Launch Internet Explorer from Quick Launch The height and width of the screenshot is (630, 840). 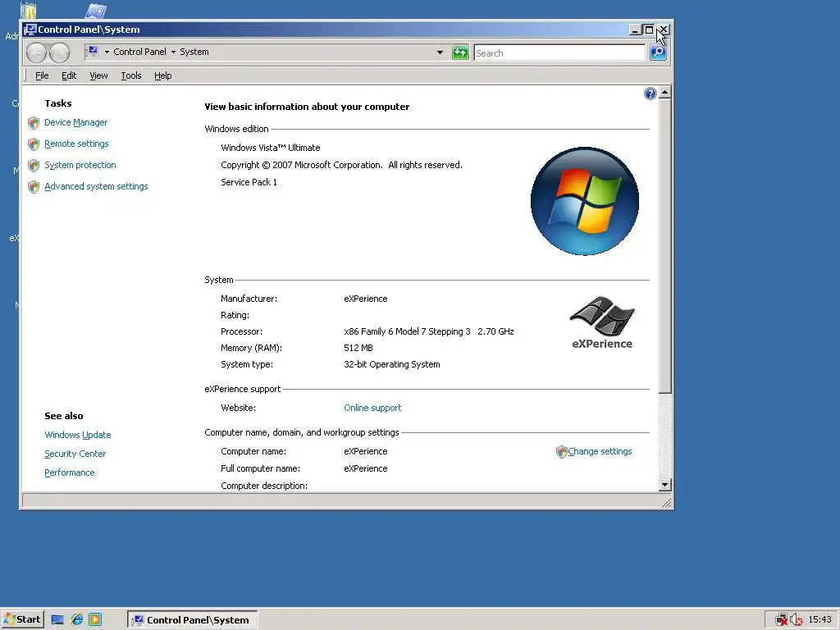[76, 620]
